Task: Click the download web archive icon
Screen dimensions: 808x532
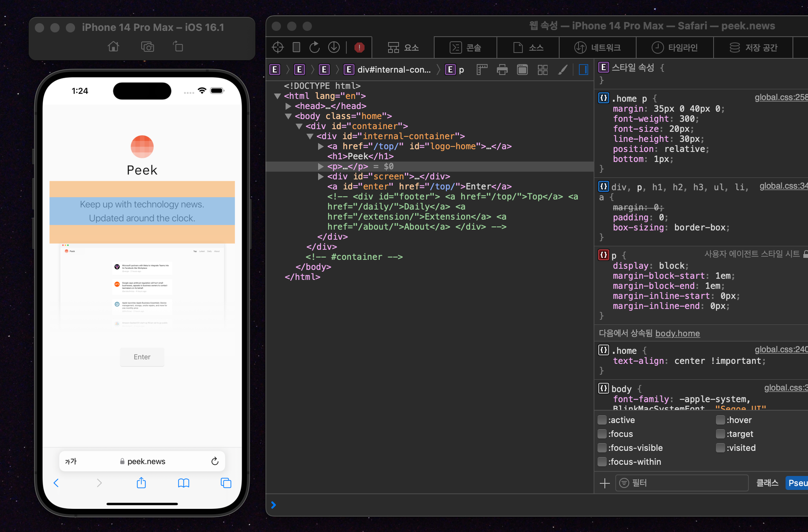Action: tap(334, 47)
